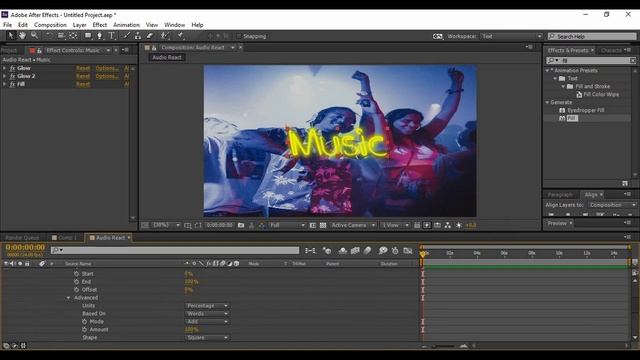Toggle stopwatch for Start property

76,274
